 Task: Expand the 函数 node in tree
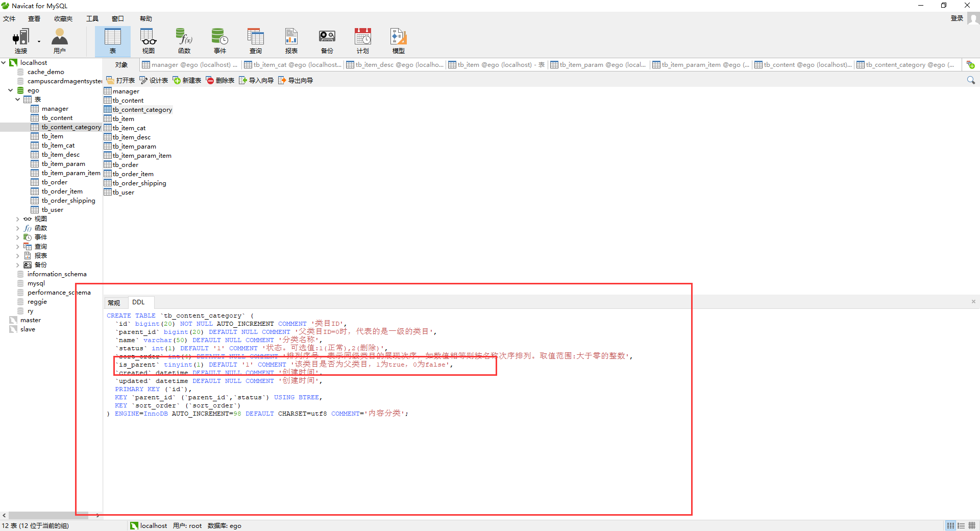tap(18, 228)
